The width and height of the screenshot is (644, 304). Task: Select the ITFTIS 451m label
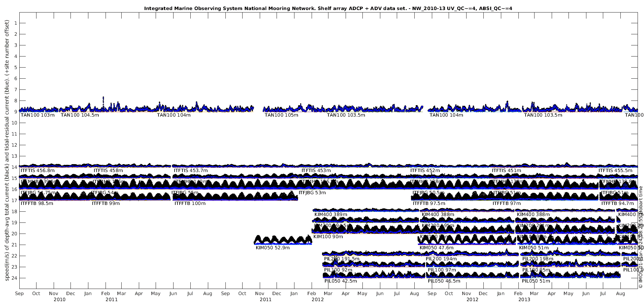tap(506, 171)
